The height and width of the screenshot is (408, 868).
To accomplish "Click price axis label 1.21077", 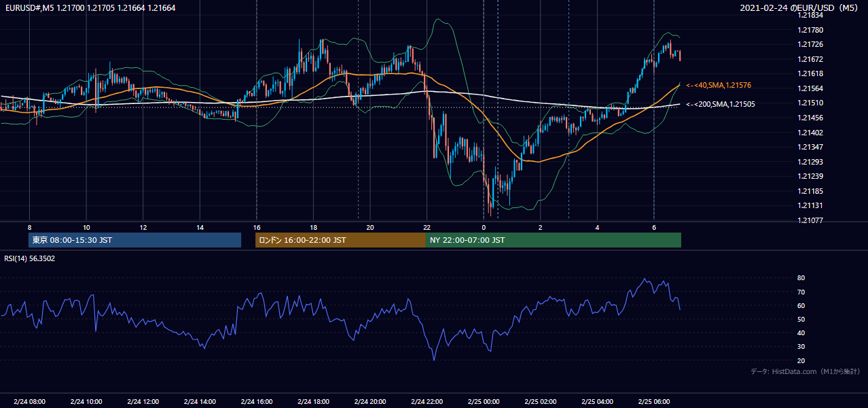I will pyautogui.click(x=810, y=220).
